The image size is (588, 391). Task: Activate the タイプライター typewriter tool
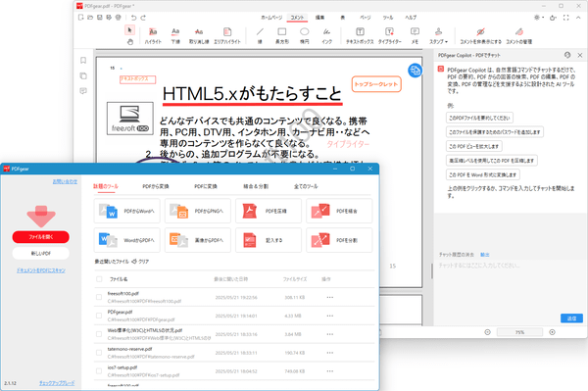[x=390, y=36]
